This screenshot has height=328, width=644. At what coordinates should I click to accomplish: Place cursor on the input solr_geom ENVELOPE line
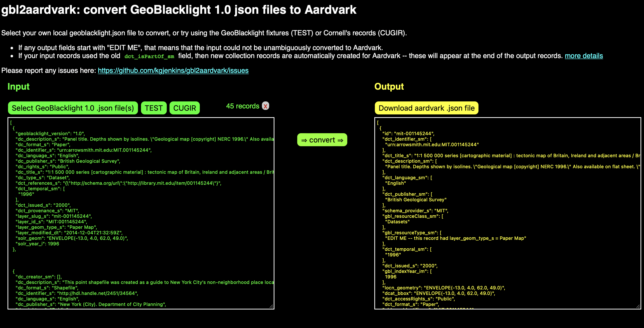[x=72, y=238]
